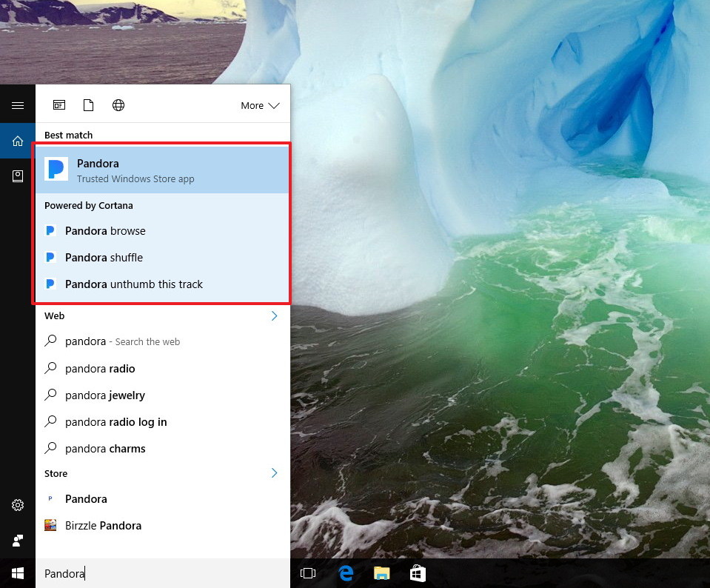Launch Microsoft Edge from the taskbar

click(346, 573)
